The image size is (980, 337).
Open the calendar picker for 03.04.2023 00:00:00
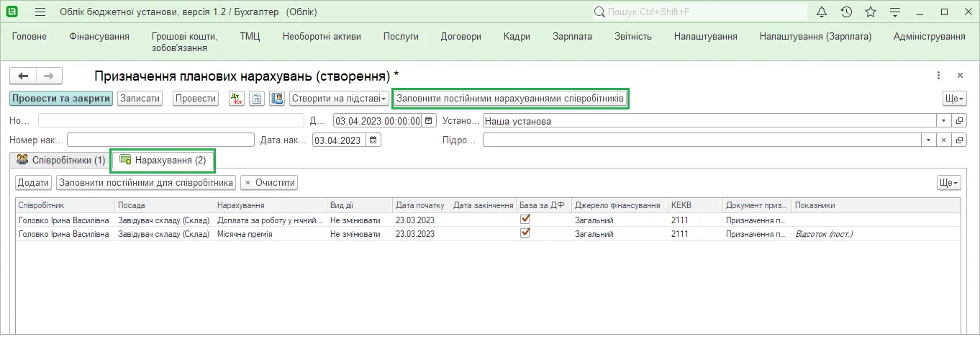pyautogui.click(x=430, y=121)
